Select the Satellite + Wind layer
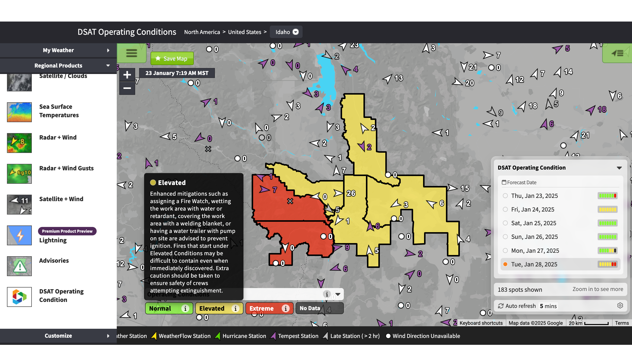The width and height of the screenshot is (632, 364). pyautogui.click(x=61, y=199)
